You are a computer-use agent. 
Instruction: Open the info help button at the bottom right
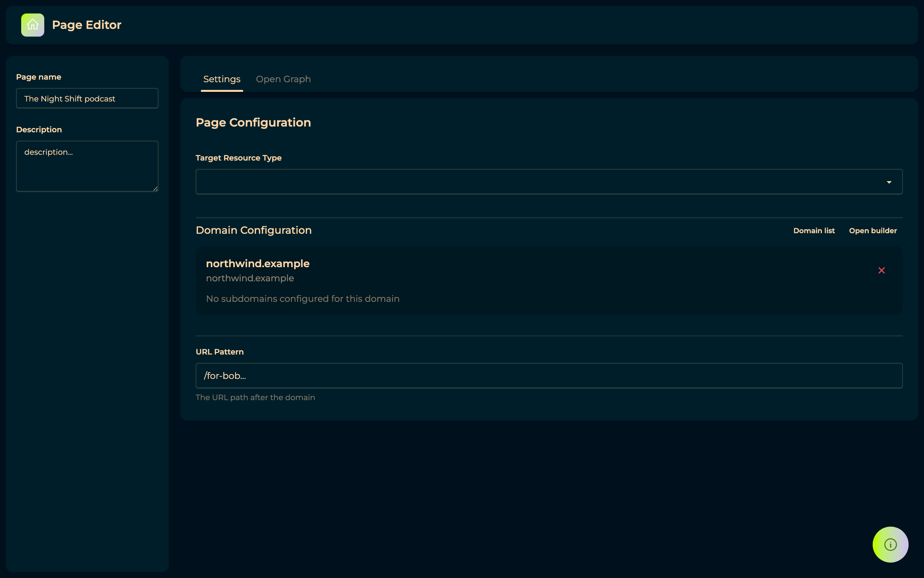click(x=890, y=544)
